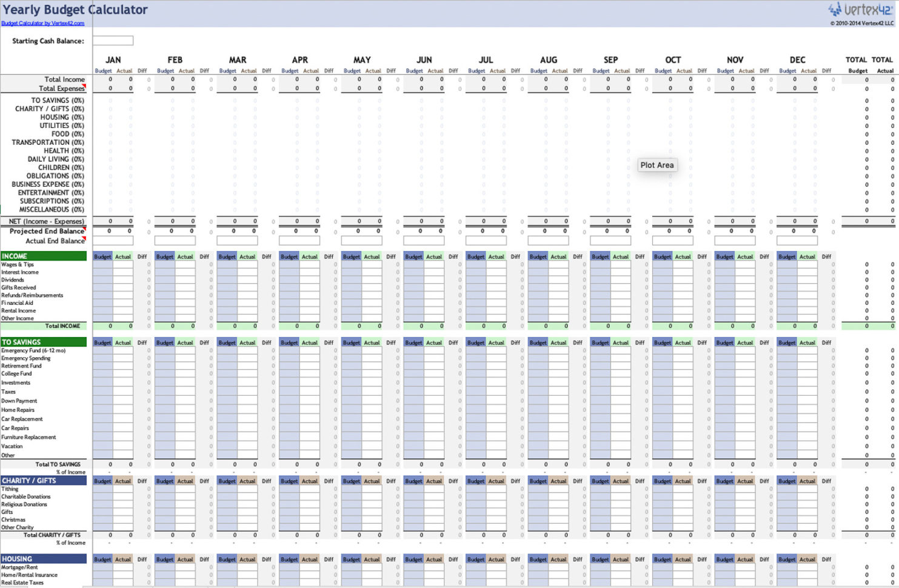The width and height of the screenshot is (899, 588).
Task: Click the comment marker on Projected End Balance
Action: tap(85, 228)
